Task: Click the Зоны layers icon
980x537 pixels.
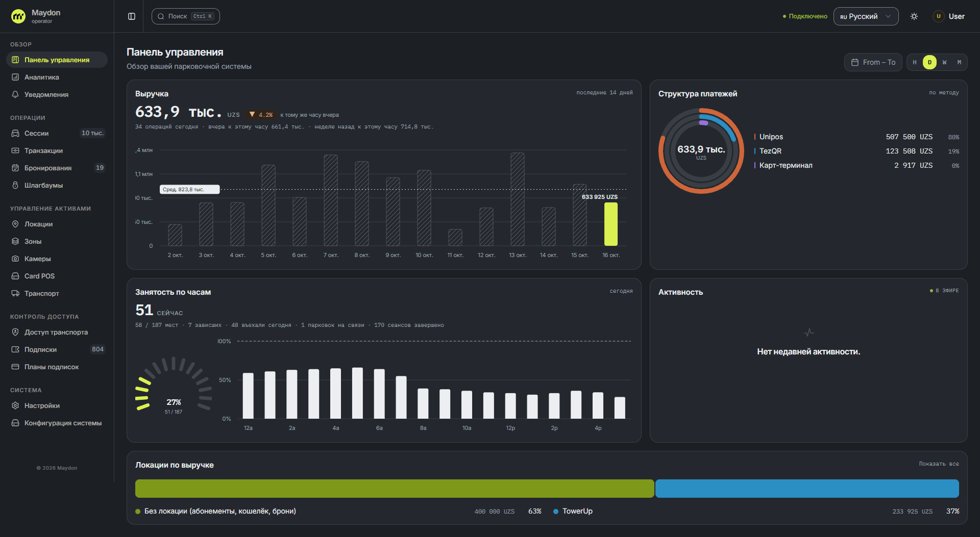Action: pos(15,241)
